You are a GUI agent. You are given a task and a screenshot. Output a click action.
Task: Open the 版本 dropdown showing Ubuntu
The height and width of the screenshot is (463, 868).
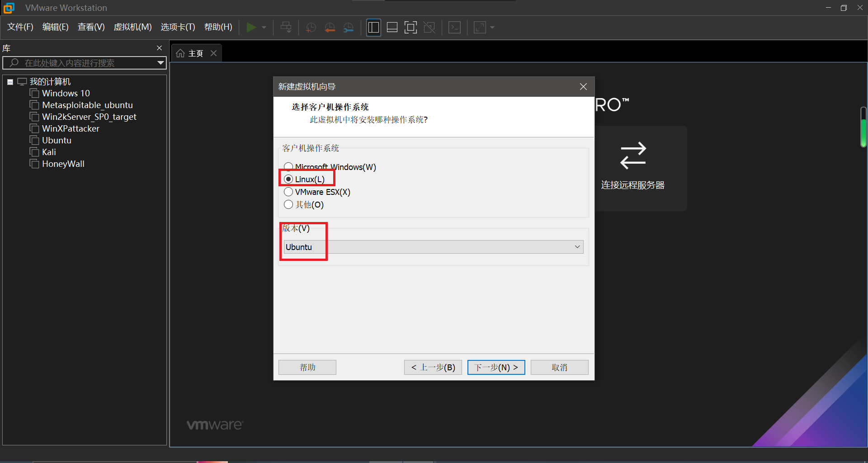click(x=434, y=247)
